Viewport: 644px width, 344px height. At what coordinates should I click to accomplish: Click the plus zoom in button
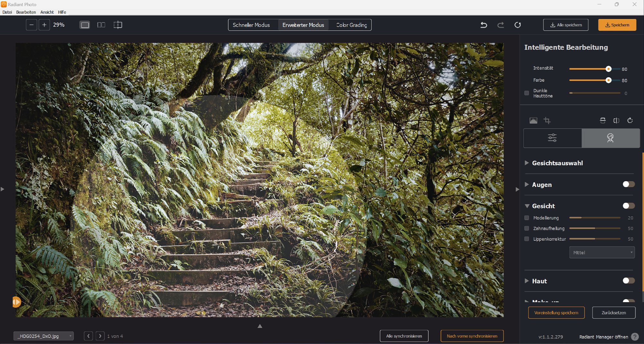pos(44,25)
